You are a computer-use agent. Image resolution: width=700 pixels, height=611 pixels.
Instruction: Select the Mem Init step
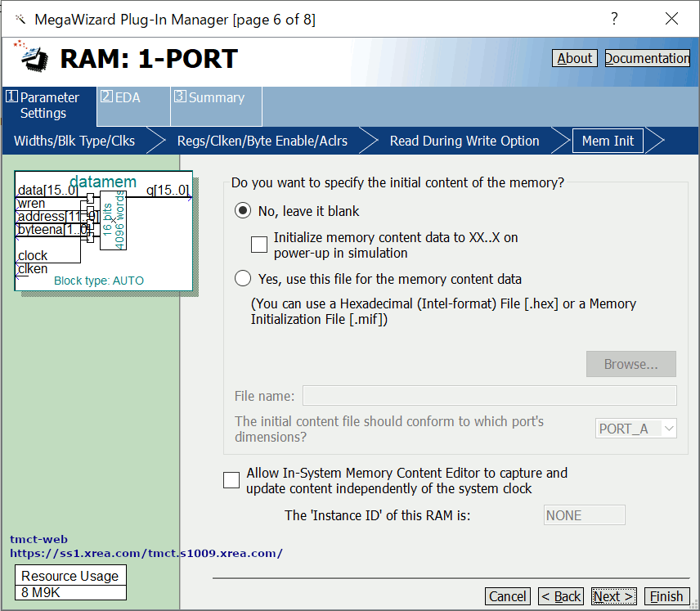(608, 141)
